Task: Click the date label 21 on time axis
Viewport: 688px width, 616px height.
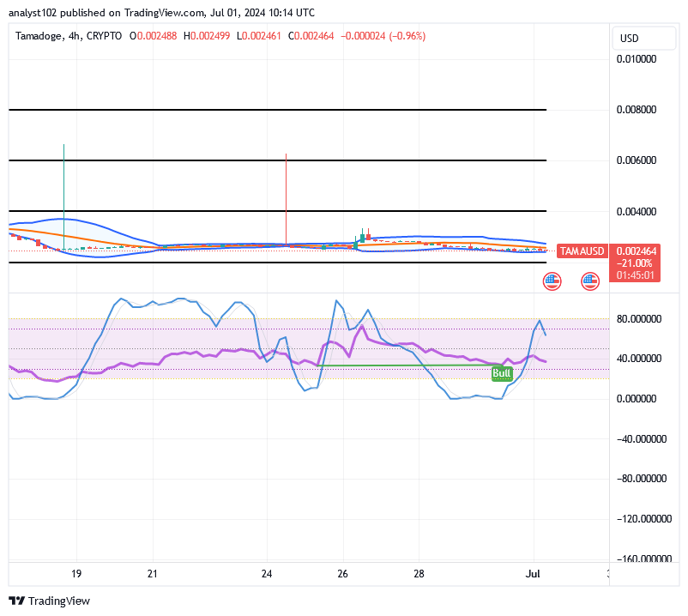Action: [x=152, y=574]
